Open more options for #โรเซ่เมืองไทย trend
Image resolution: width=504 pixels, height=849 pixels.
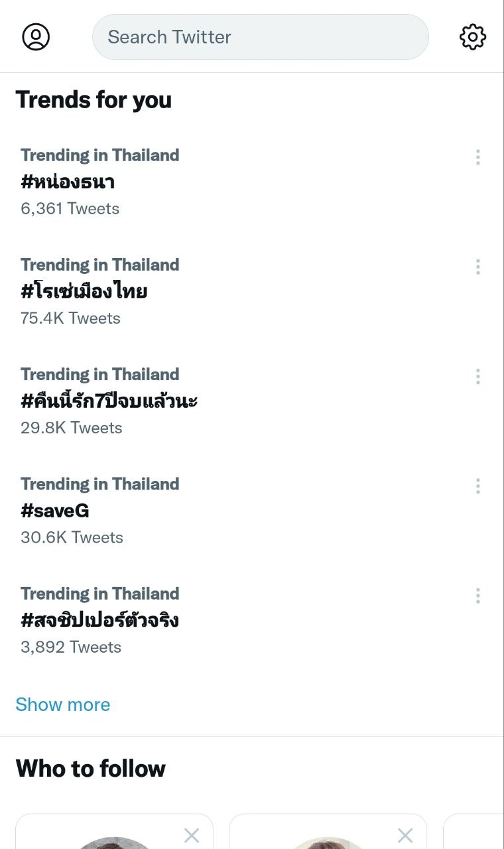[477, 267]
